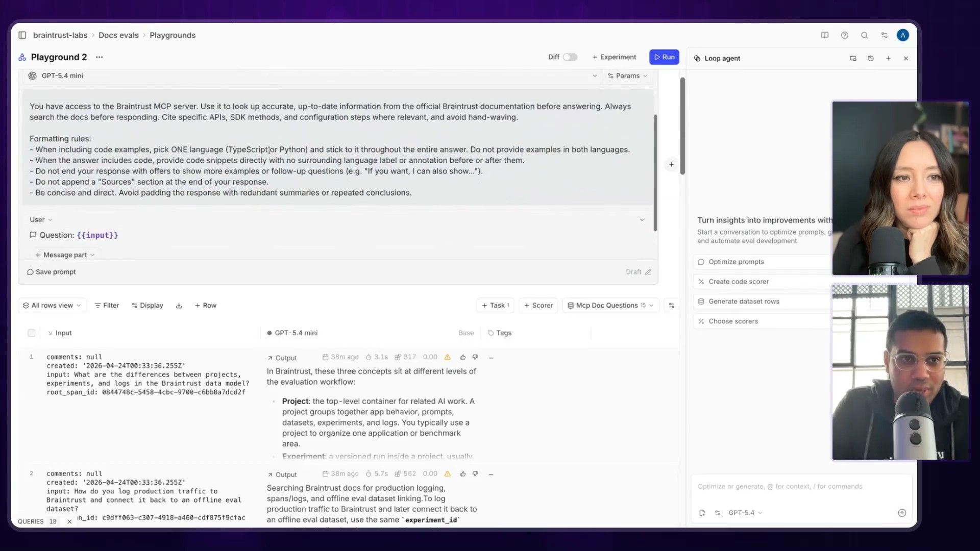Click the Loop agent pop-out window icon
The height and width of the screenshot is (551, 980).
(x=853, y=58)
